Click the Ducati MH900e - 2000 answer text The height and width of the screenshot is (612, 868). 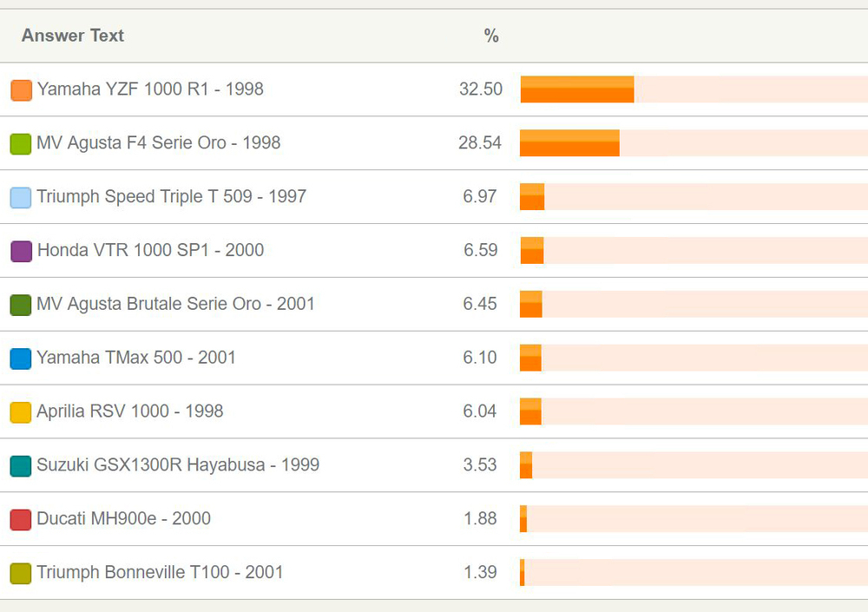pyautogui.click(x=123, y=518)
